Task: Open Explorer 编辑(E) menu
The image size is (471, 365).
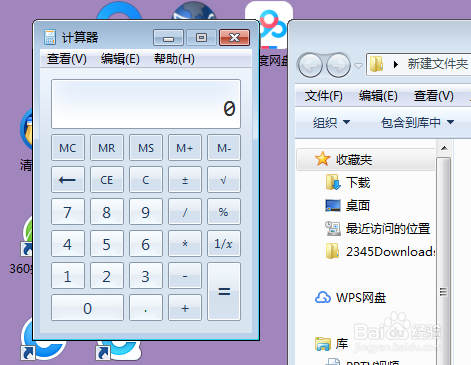Action: (x=378, y=96)
